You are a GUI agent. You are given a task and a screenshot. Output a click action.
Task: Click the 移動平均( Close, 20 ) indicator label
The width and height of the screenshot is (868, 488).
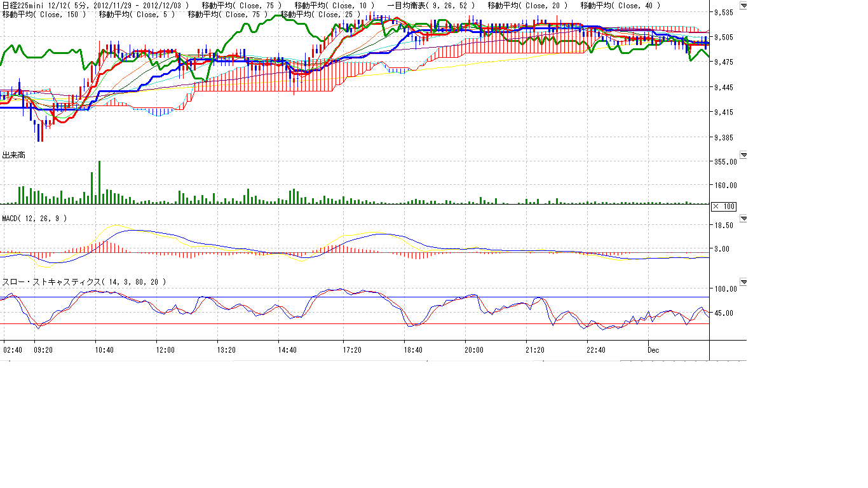click(527, 6)
